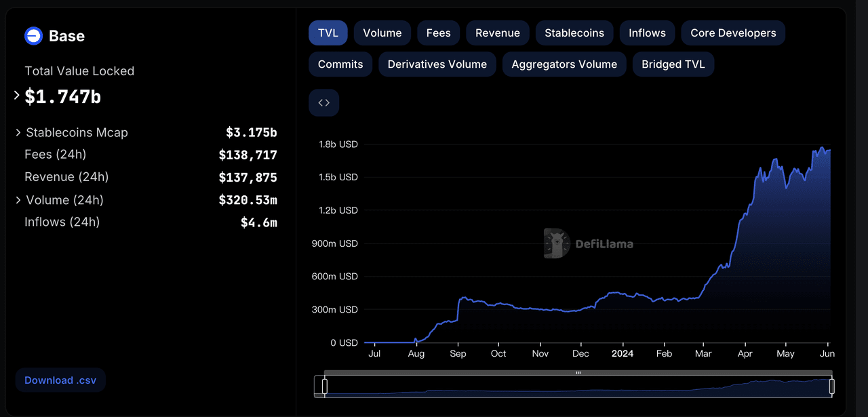
Task: Select the Core Developers tab
Action: coord(732,33)
